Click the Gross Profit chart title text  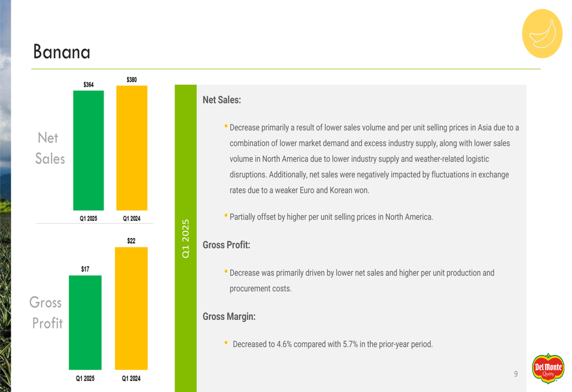(x=46, y=312)
